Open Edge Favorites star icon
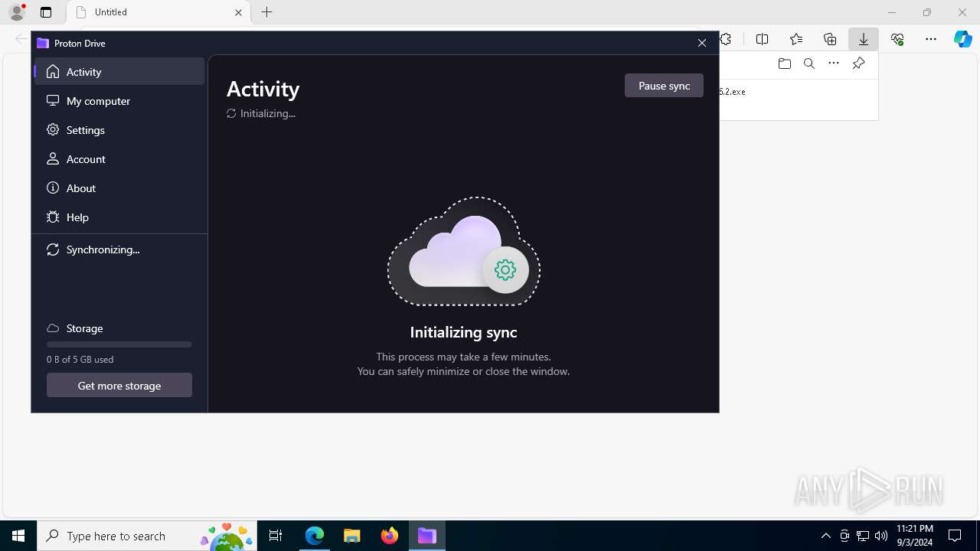Screen dimensions: 980x551 coord(796,39)
